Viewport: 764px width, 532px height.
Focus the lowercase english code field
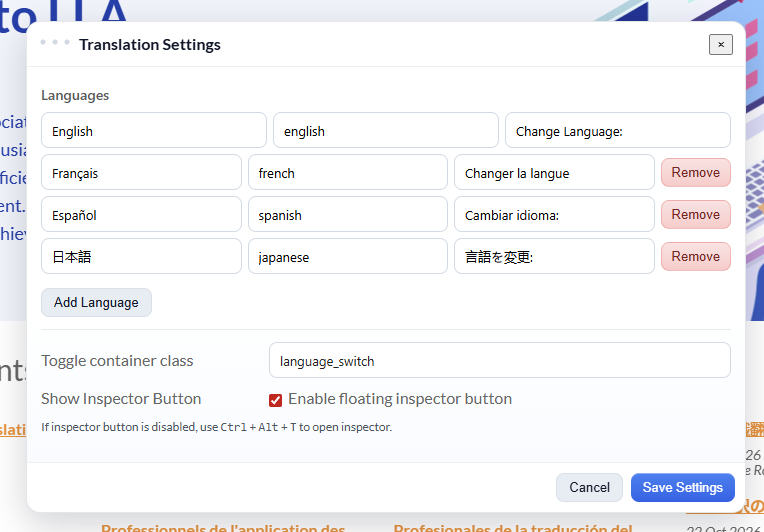[385, 131]
